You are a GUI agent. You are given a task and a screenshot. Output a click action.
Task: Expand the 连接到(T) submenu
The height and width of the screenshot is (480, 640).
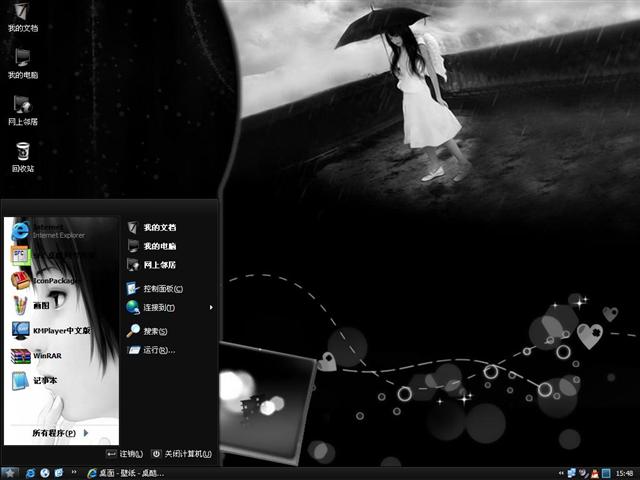160,307
